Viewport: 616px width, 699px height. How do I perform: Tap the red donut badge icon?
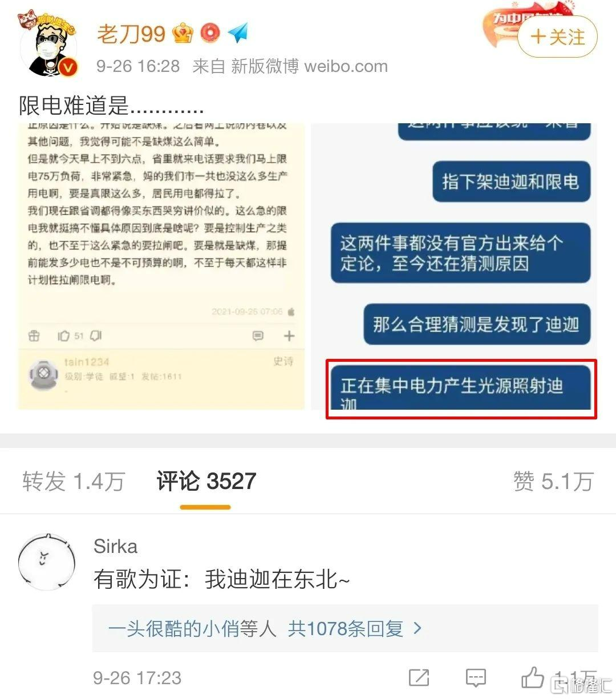coord(210,33)
